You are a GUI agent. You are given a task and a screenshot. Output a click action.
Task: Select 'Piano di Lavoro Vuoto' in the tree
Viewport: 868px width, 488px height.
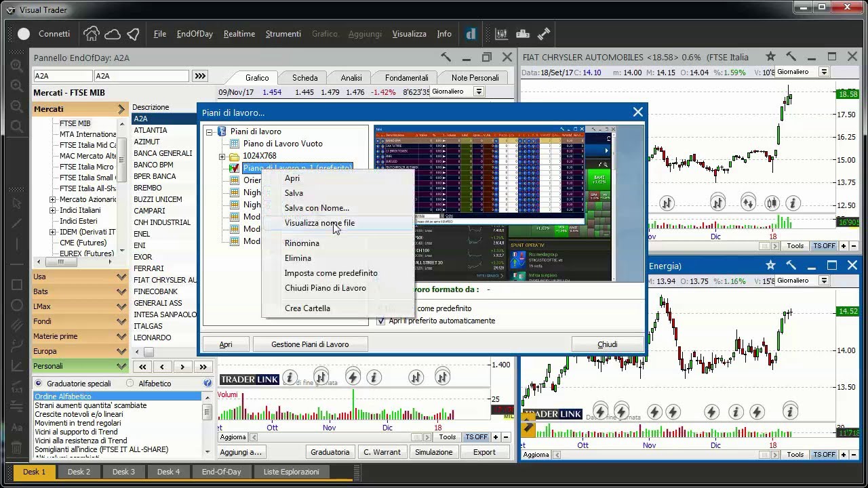click(x=283, y=144)
